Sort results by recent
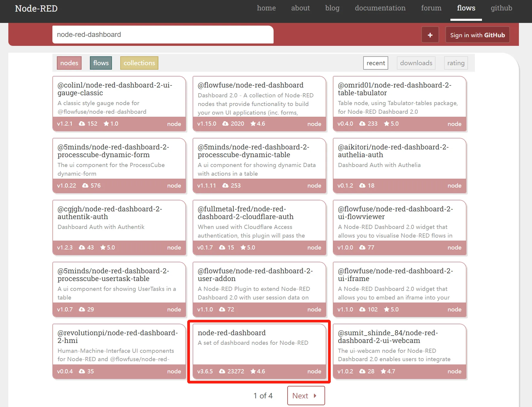 click(x=376, y=63)
